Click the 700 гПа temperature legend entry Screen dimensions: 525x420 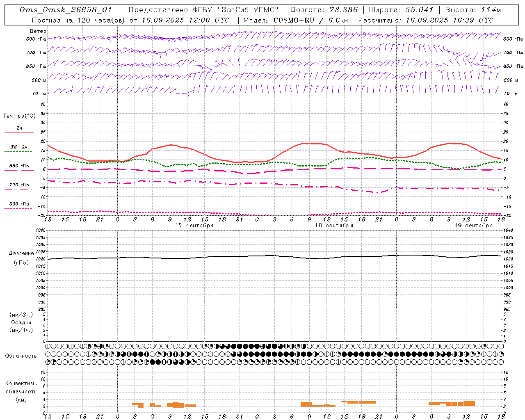pyautogui.click(x=19, y=185)
